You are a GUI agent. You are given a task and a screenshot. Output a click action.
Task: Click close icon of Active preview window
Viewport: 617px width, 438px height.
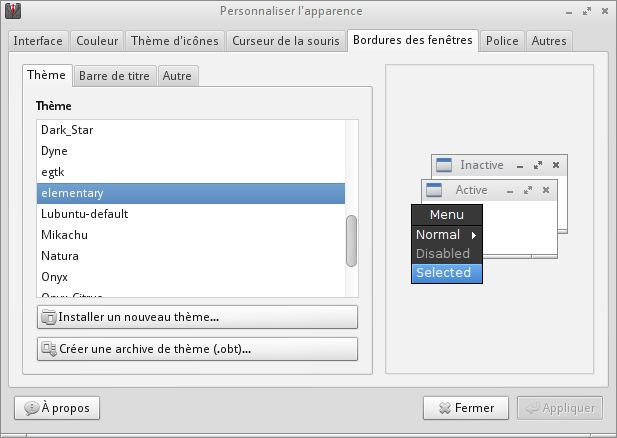click(x=546, y=190)
